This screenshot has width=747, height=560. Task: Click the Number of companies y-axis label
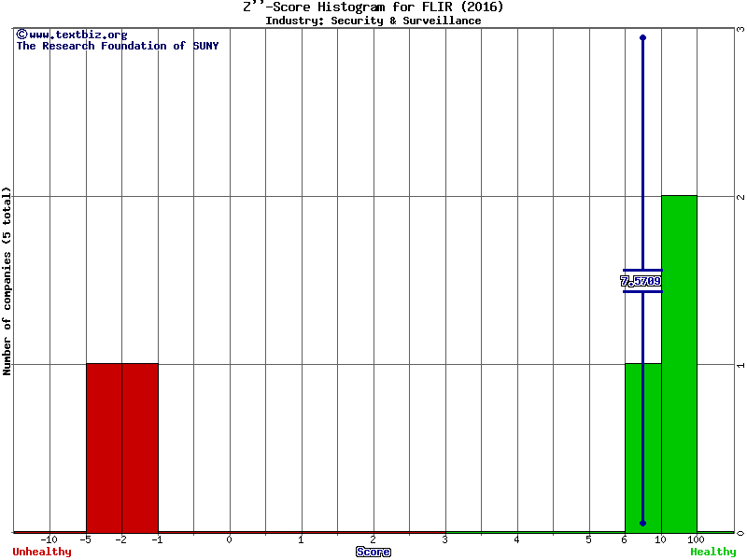[7, 280]
